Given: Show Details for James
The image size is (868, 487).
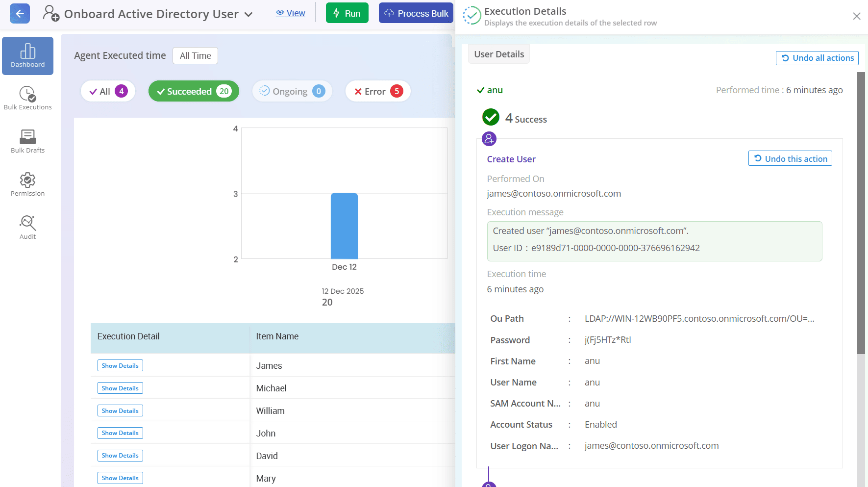Looking at the screenshot, I should tap(120, 365).
